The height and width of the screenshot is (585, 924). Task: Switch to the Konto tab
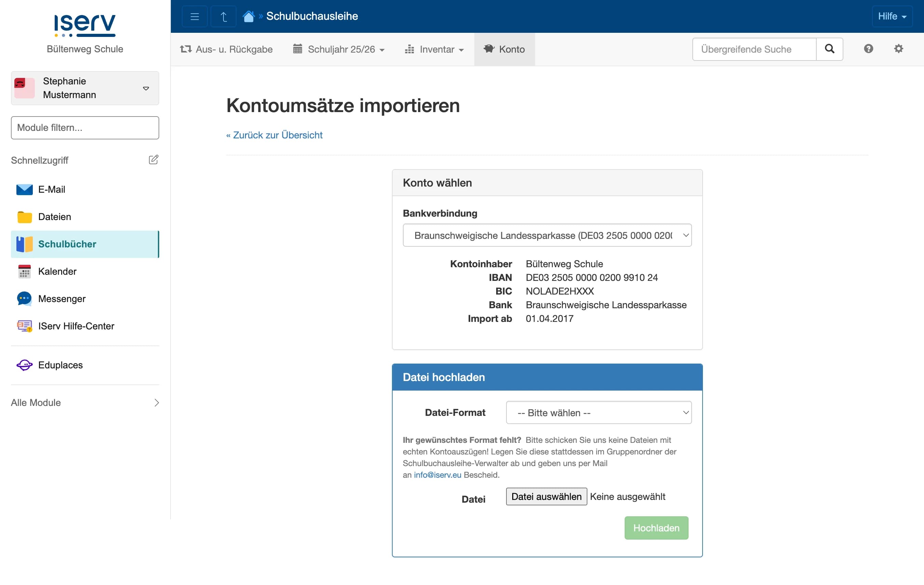(x=504, y=49)
